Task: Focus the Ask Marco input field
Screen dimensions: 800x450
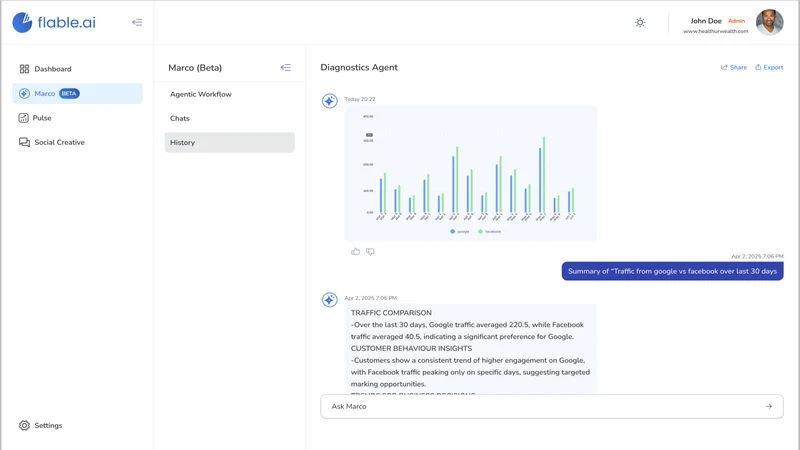Action: tap(552, 407)
